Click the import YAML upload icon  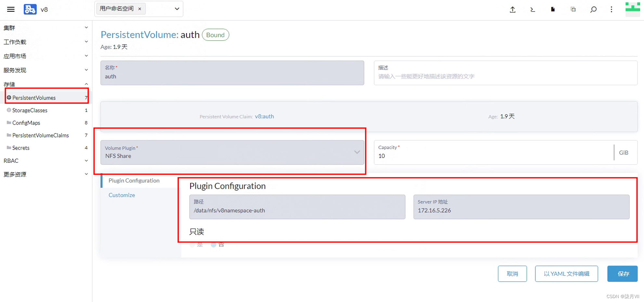512,9
